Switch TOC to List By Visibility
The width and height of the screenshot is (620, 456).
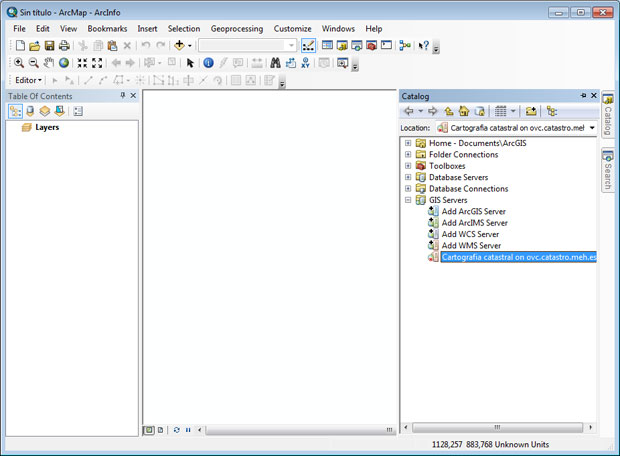pyautogui.click(x=45, y=112)
